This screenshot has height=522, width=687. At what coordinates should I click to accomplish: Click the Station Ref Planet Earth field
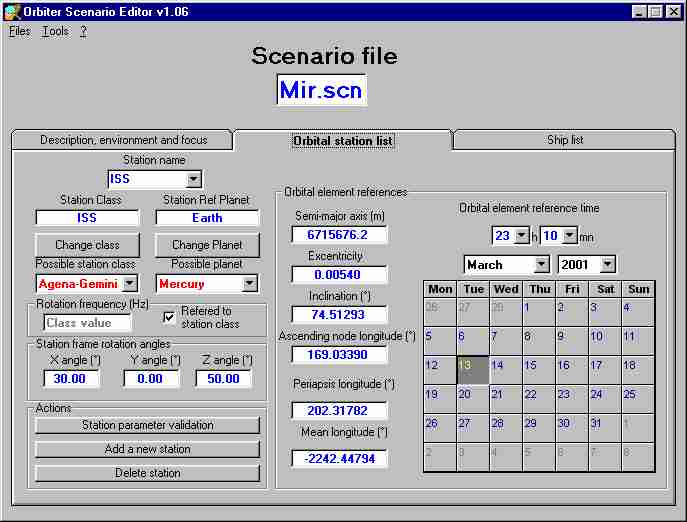[x=207, y=218]
